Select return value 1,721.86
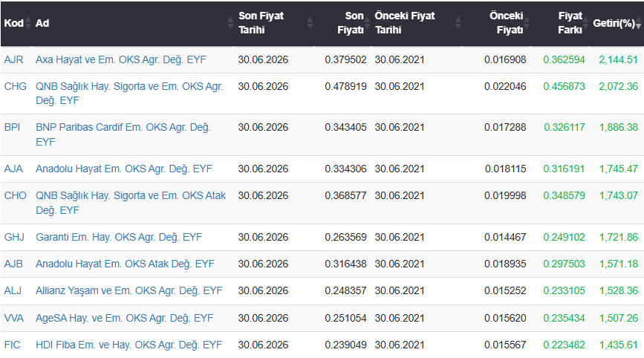 [x=619, y=237]
